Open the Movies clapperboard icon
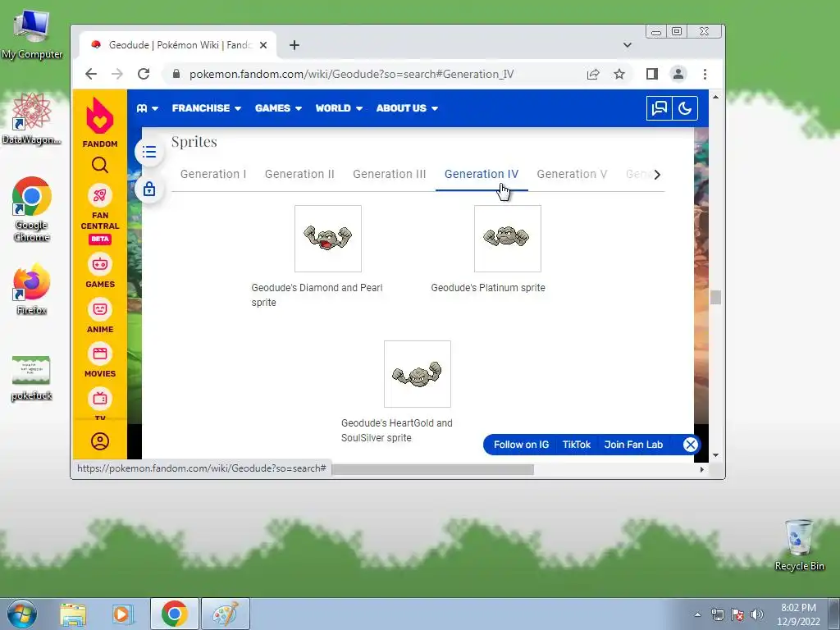The height and width of the screenshot is (630, 840). [99, 354]
